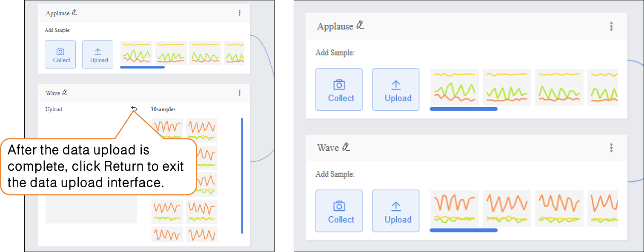Screen dimensions: 644x252
Task: Click horizontal scrollbar under right Applause samples
Action: coord(464,109)
